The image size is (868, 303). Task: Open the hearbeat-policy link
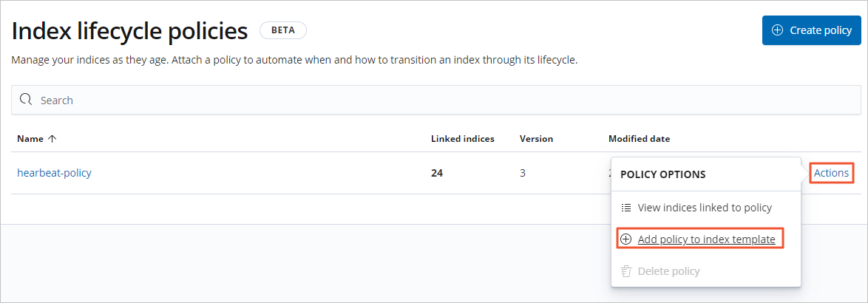tap(54, 173)
